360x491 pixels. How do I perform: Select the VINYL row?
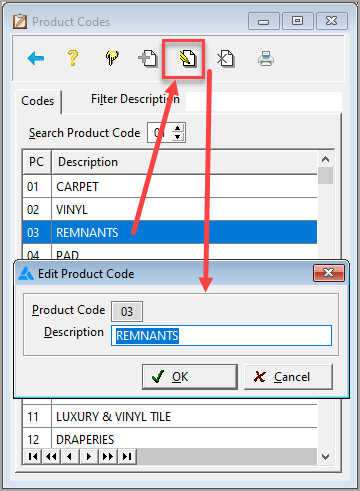pyautogui.click(x=170, y=210)
